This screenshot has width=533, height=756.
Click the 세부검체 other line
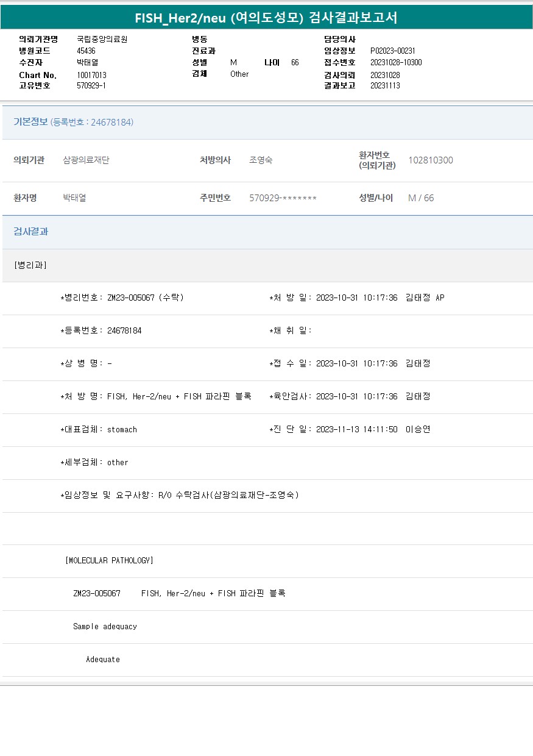94,462
